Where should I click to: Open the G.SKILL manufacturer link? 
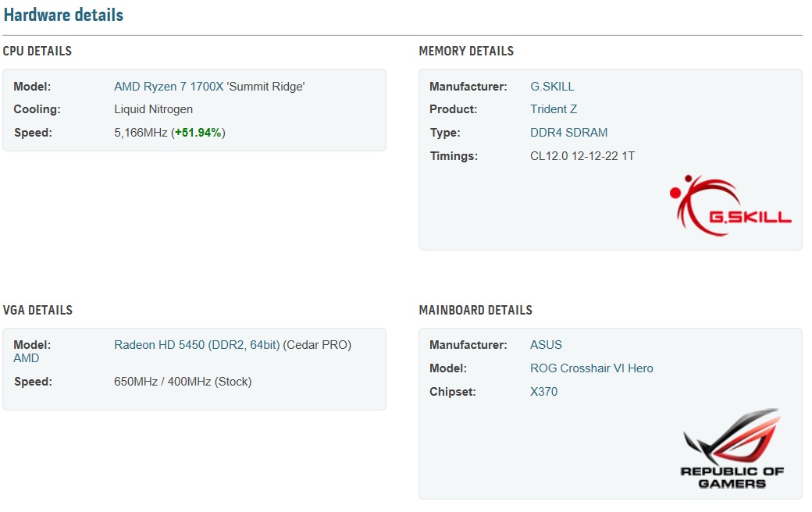point(552,87)
